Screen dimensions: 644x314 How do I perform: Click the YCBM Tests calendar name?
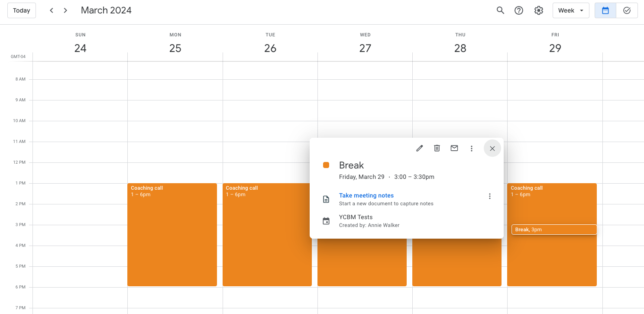coord(356,217)
